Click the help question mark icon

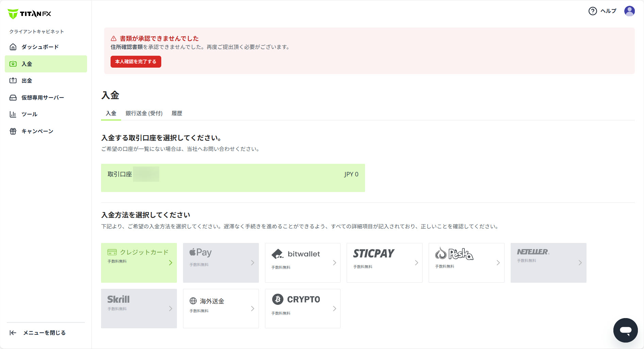pyautogui.click(x=592, y=11)
